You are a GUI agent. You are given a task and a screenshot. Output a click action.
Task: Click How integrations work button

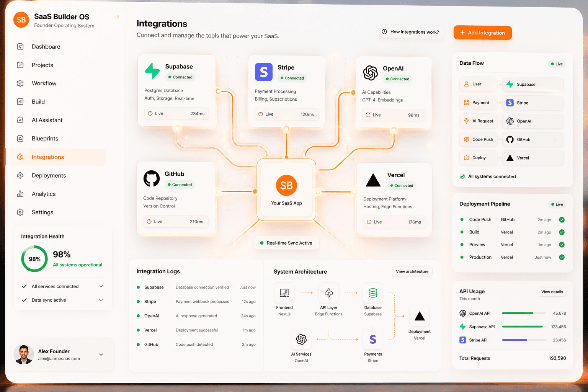pyautogui.click(x=410, y=32)
